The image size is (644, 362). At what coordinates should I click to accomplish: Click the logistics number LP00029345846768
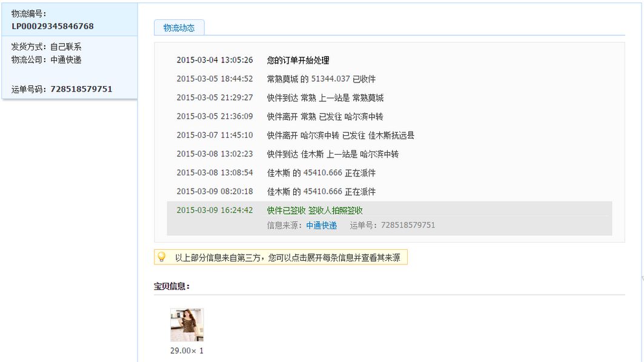pyautogui.click(x=53, y=26)
